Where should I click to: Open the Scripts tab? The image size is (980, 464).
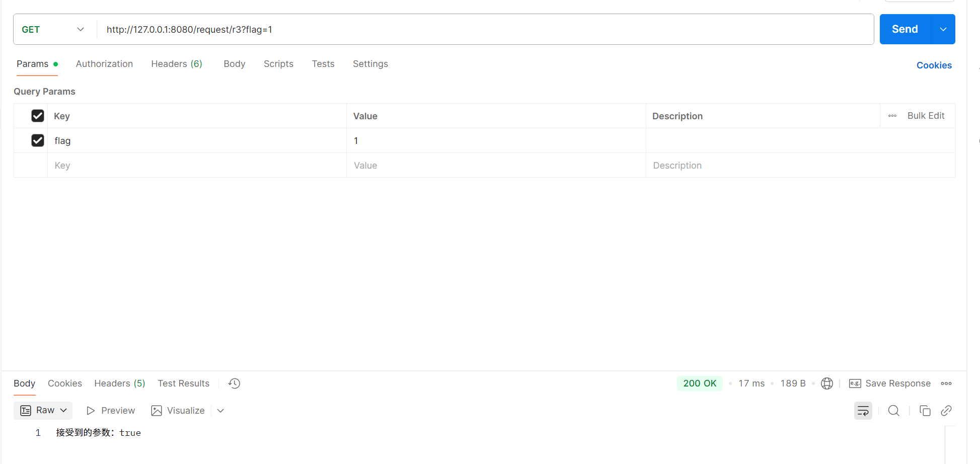click(x=278, y=64)
